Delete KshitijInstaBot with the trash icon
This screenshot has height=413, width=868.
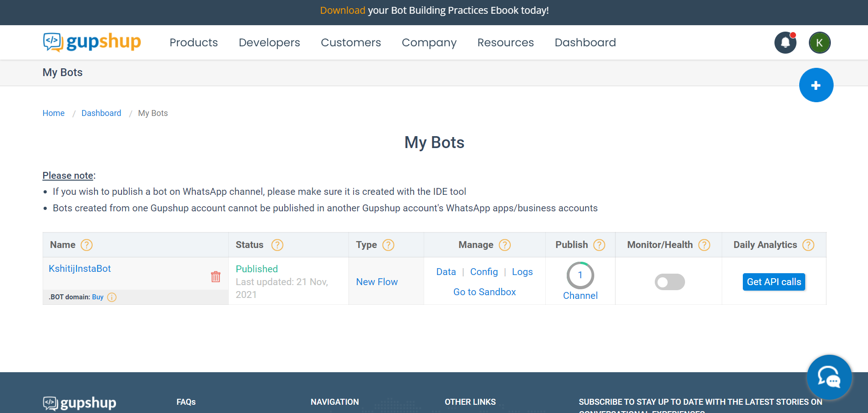216,276
